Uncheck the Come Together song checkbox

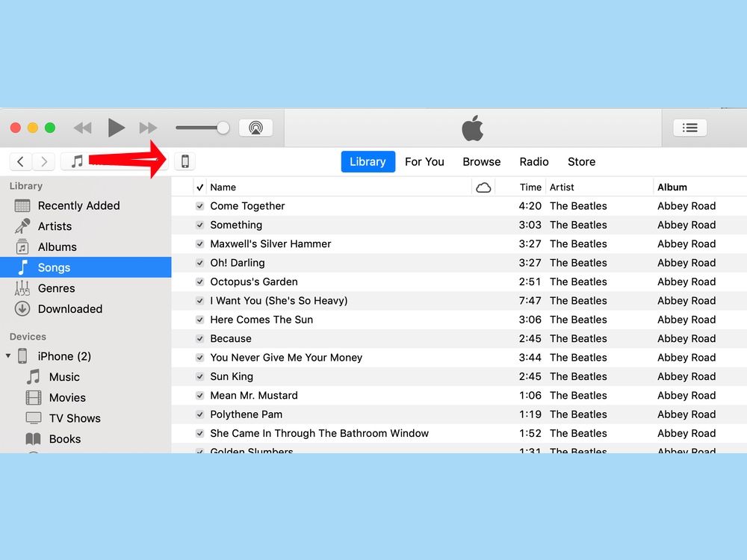199,205
